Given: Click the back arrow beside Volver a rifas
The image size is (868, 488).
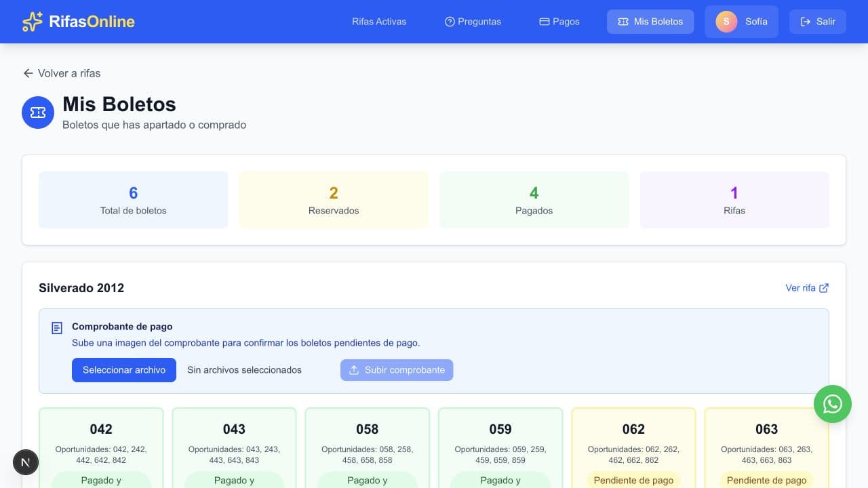Looking at the screenshot, I should (28, 73).
